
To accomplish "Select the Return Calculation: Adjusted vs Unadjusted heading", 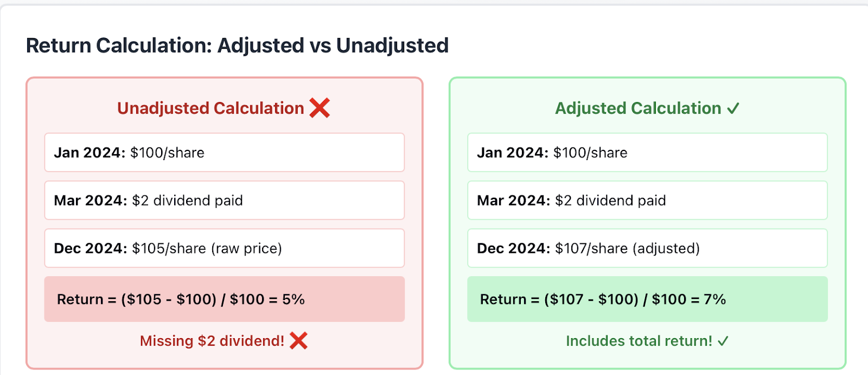I will (237, 46).
